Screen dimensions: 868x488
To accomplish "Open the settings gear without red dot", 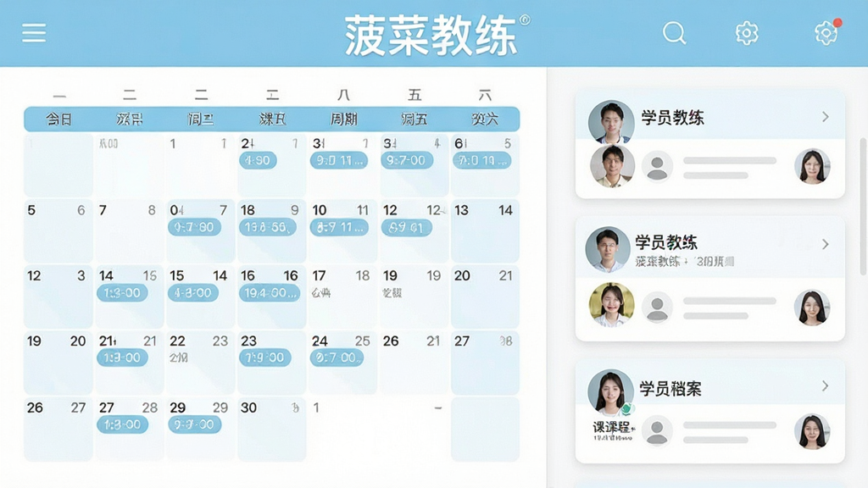I will (x=746, y=33).
